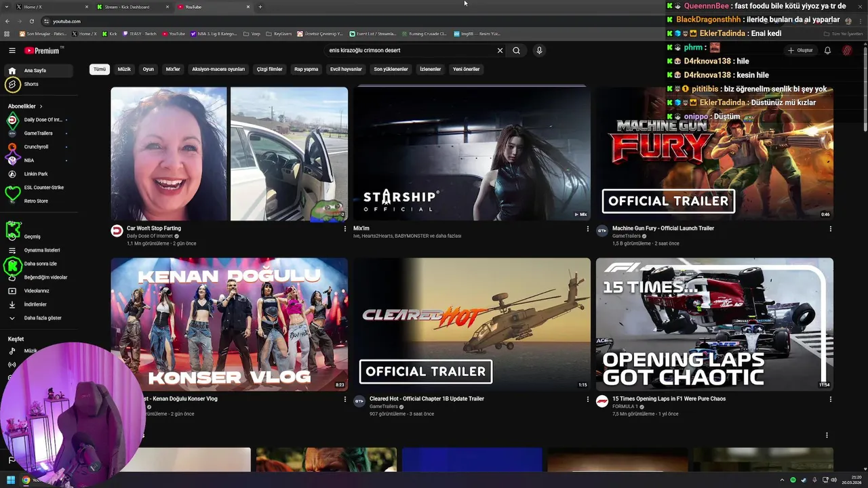Screen dimensions: 868x488
Task: Select the Mix'ler filter chip
Action: (x=173, y=69)
